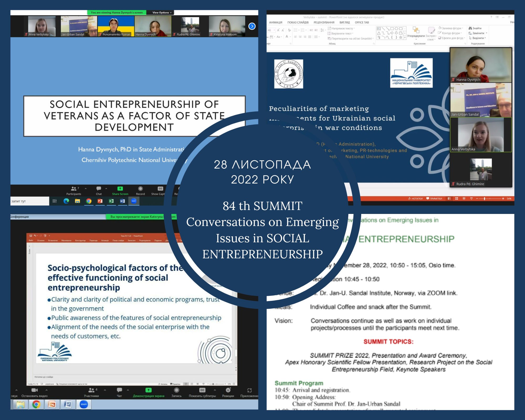The height and width of the screenshot is (420, 525).
Task: Expand the View Options dropdown
Action: (162, 13)
